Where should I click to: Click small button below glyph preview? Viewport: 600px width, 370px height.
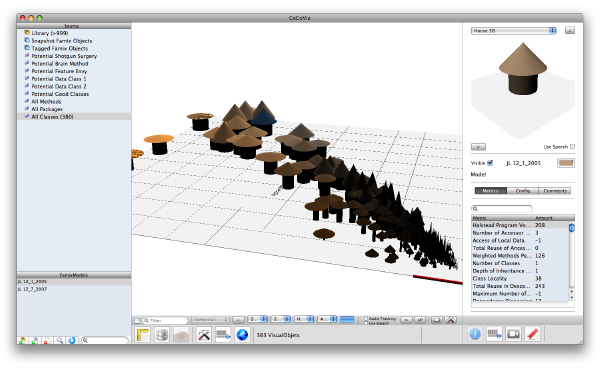point(478,147)
